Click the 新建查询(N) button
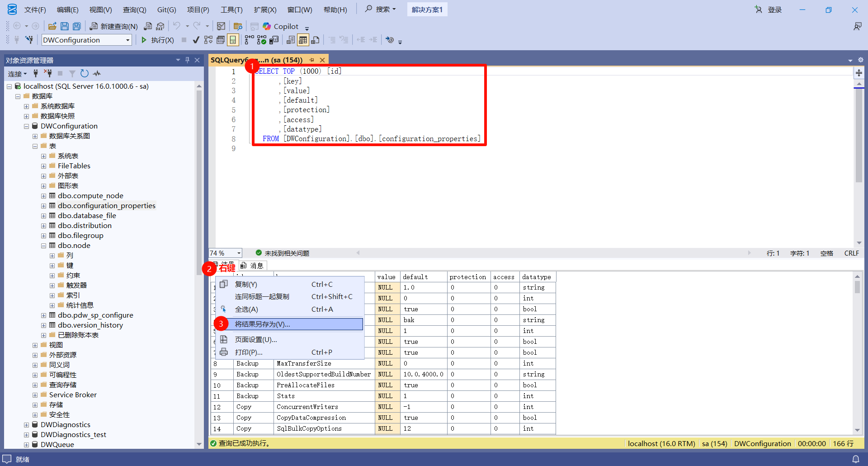 pos(114,26)
